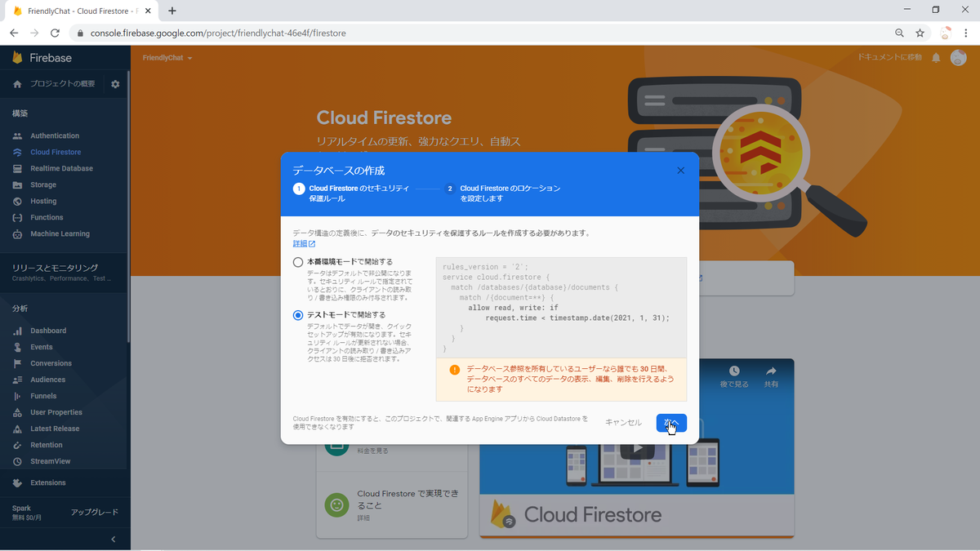Open Realtime Database in sidebar

[61, 168]
